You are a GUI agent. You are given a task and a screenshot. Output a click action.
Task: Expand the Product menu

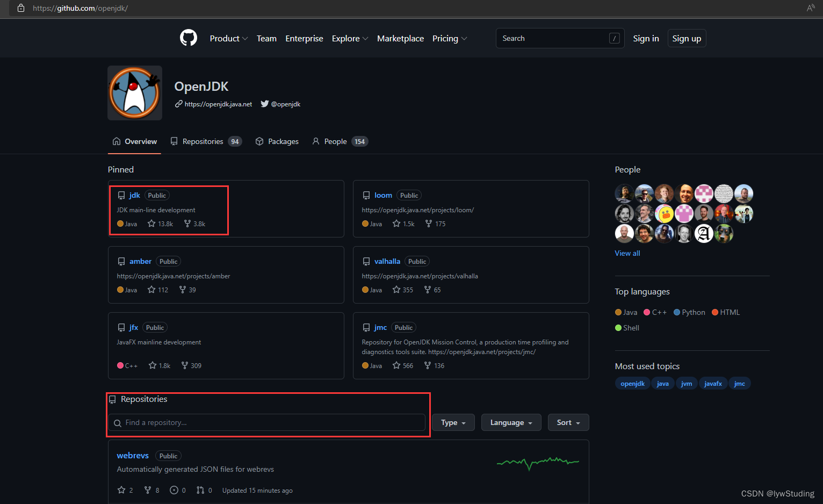(x=229, y=38)
